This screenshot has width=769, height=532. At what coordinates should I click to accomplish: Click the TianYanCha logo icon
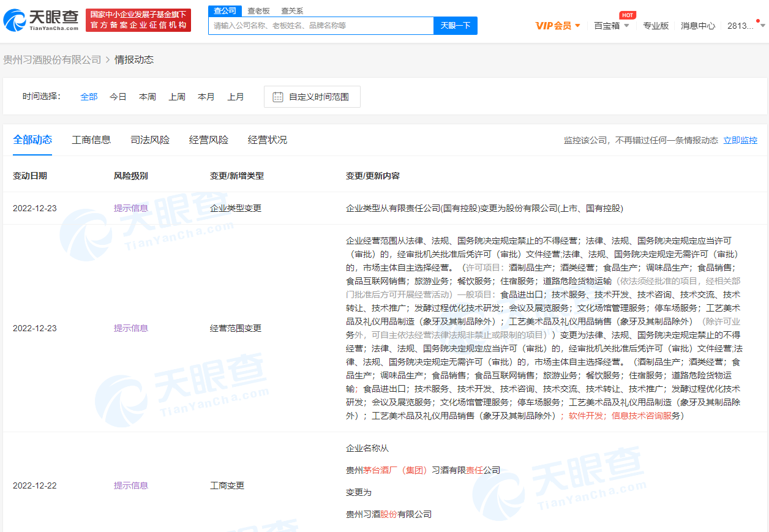[15, 20]
